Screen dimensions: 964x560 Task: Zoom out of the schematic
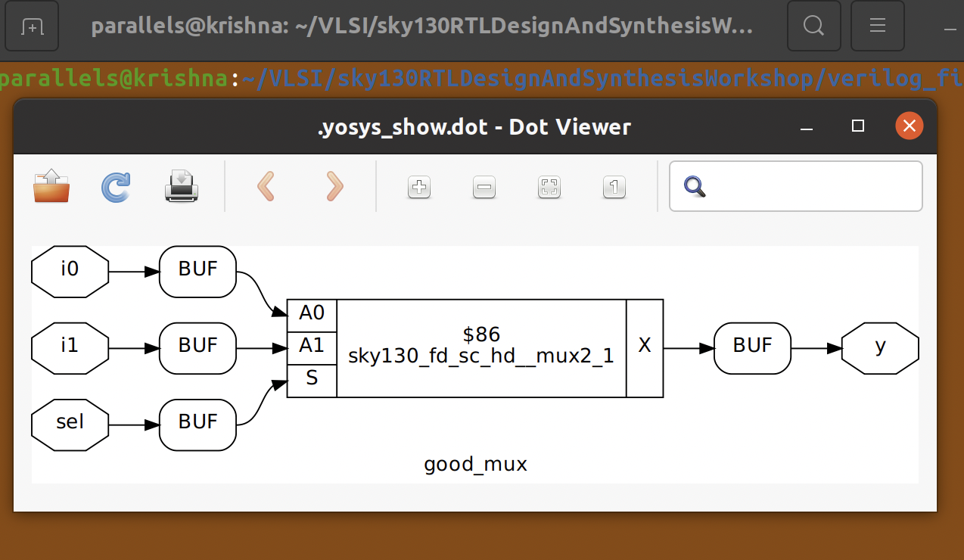pyautogui.click(x=484, y=187)
